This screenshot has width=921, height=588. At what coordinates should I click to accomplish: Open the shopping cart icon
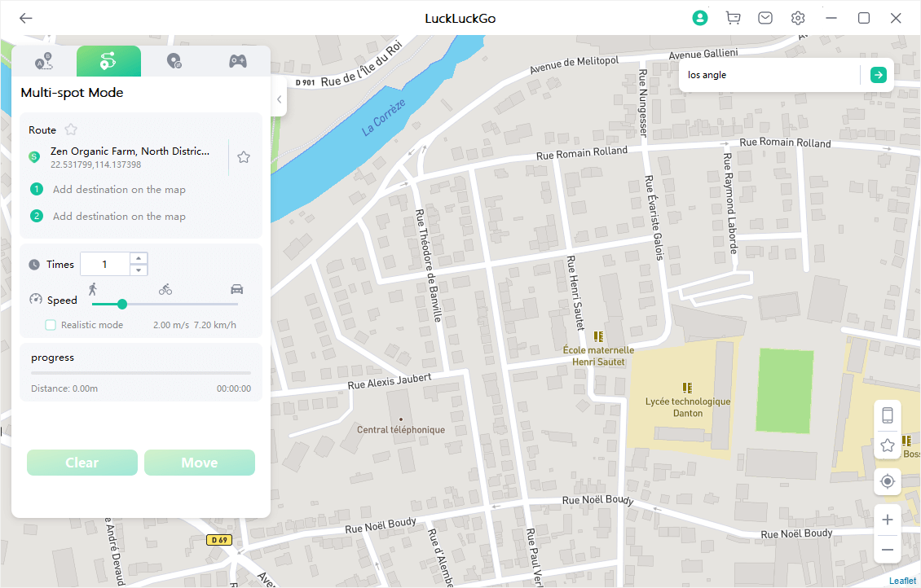click(x=733, y=18)
